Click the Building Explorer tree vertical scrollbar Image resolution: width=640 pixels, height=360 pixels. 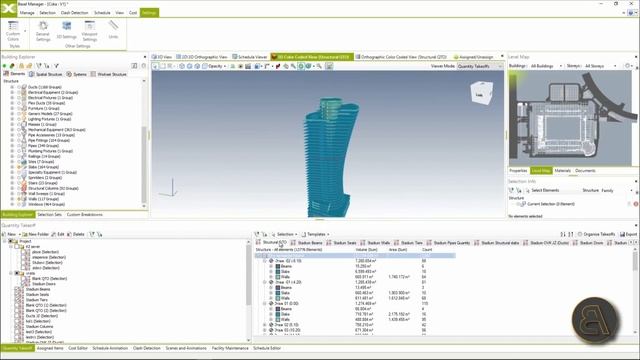pos(144,163)
